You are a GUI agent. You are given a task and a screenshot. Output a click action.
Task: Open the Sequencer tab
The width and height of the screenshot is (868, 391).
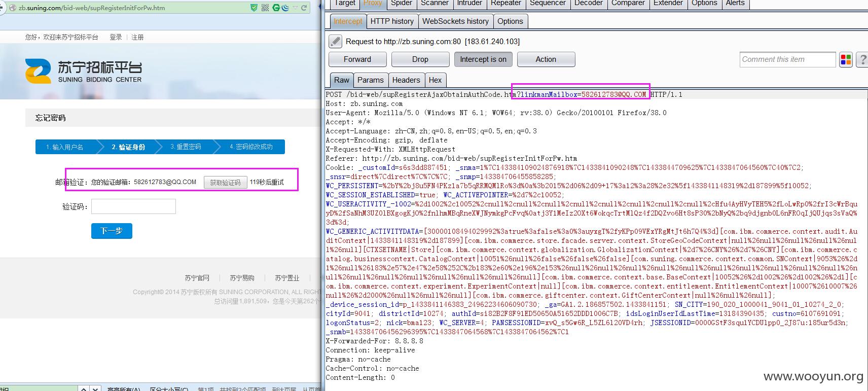coord(548,4)
